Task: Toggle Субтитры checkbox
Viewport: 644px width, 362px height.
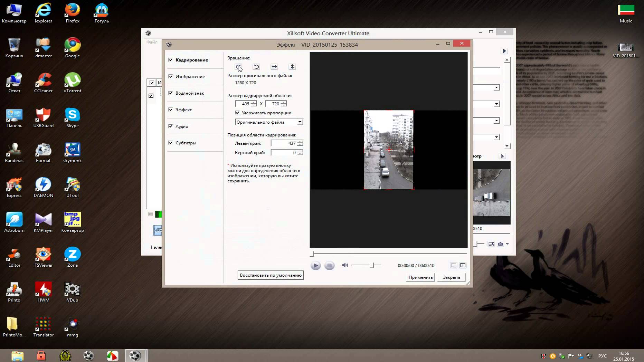Action: click(x=170, y=143)
